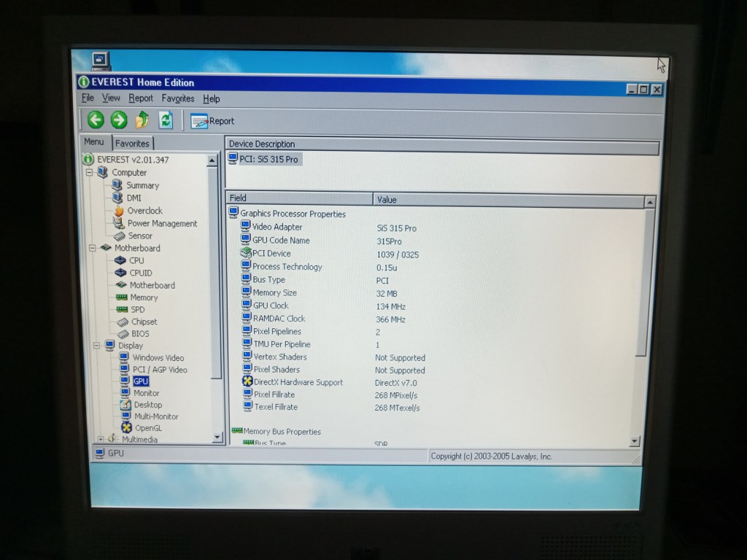747x560 pixels.
Task: Select the PCI: SiS 315 Pro device
Action: pos(268,159)
